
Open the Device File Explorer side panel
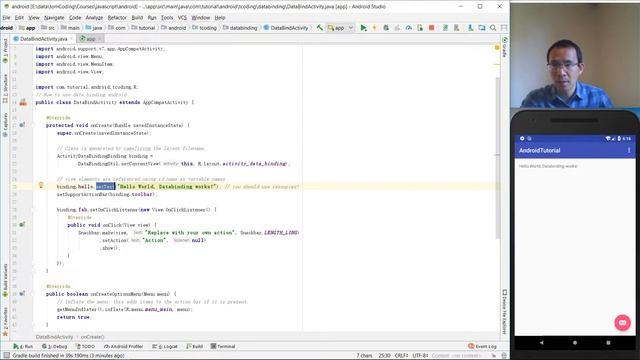coord(505,312)
